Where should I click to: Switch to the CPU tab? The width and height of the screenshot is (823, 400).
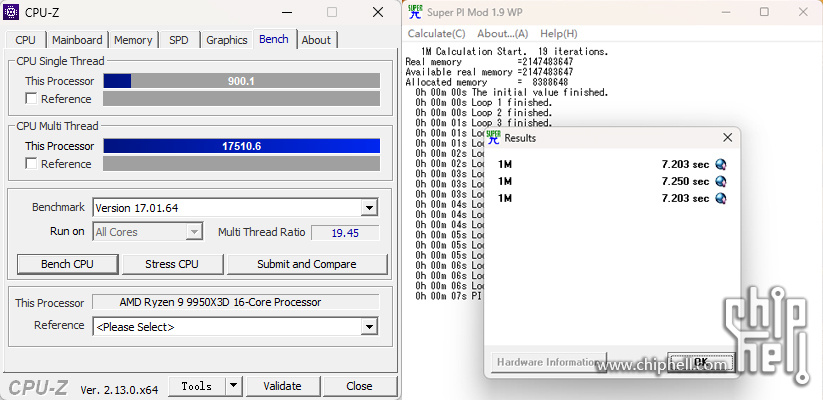click(26, 40)
